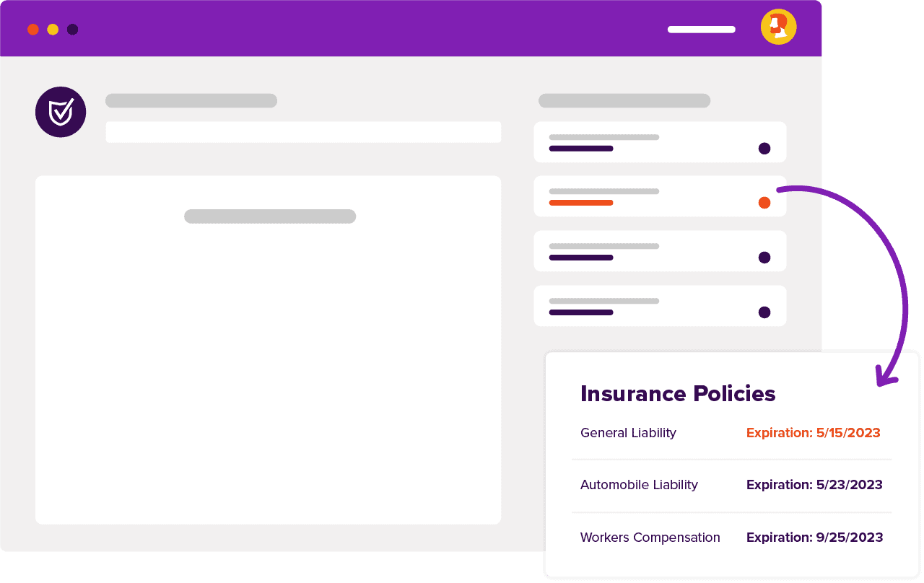Click the first list item's status dot
924x583 pixels.
point(764,149)
